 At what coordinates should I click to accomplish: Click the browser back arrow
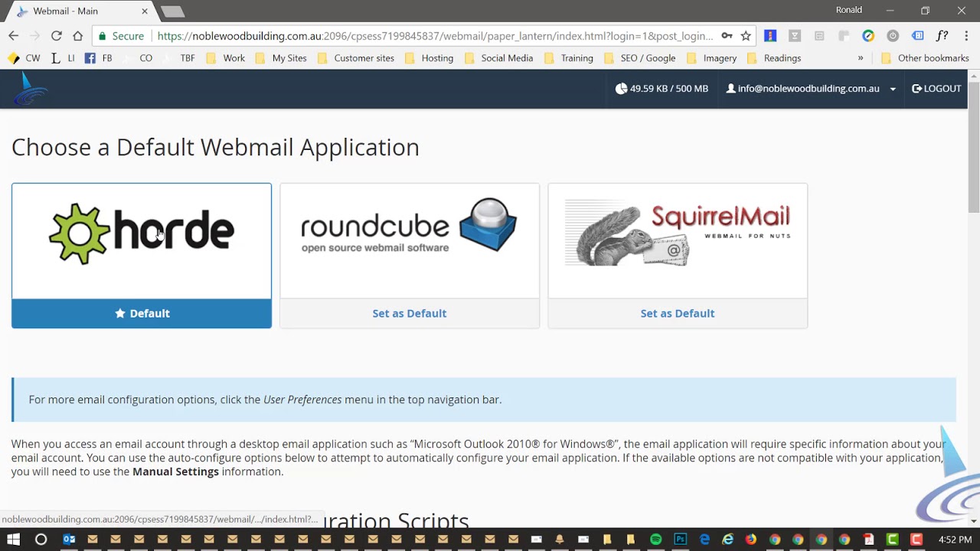13,36
